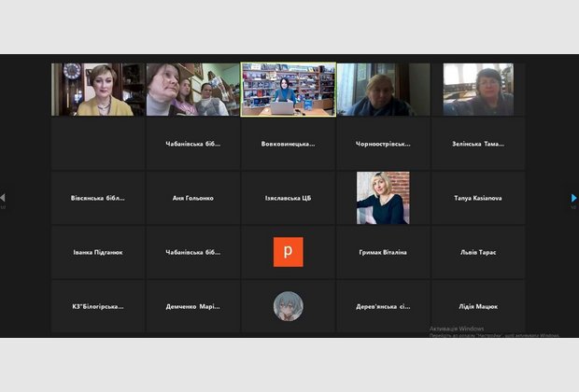Click the Вовковинецька participant tile
This screenshot has height=392, width=579.
point(288,144)
